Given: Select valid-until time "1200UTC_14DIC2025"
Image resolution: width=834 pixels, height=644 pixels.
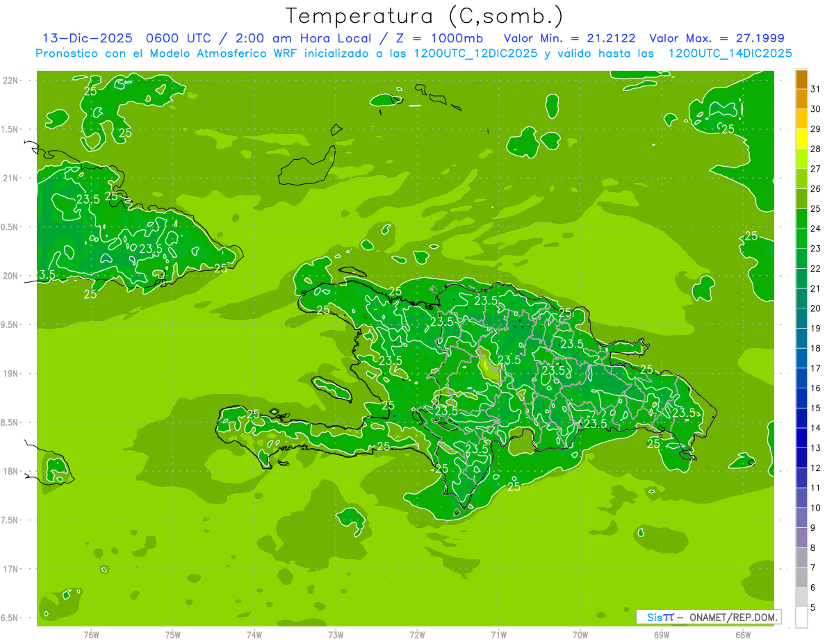Looking at the screenshot, I should click(730, 53).
